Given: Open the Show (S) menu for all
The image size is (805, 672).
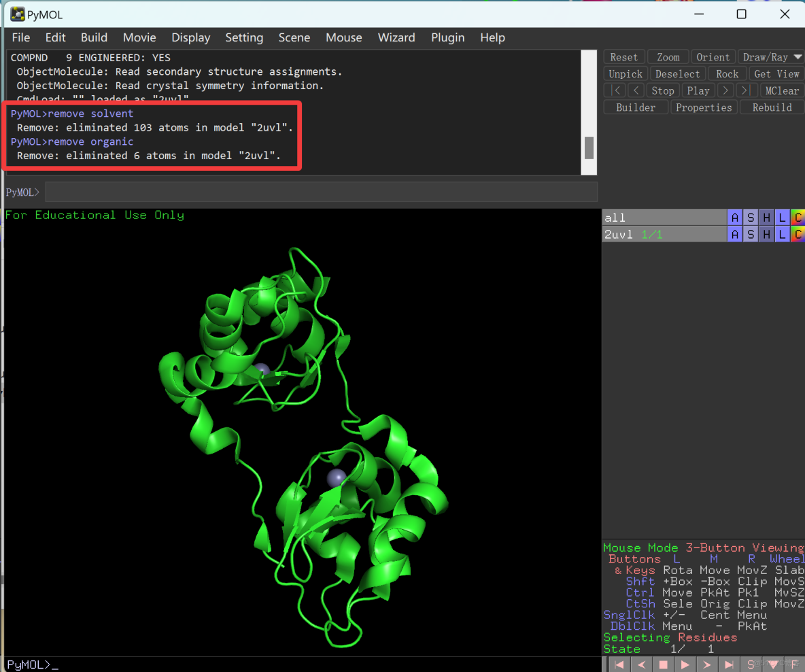Looking at the screenshot, I should [751, 217].
